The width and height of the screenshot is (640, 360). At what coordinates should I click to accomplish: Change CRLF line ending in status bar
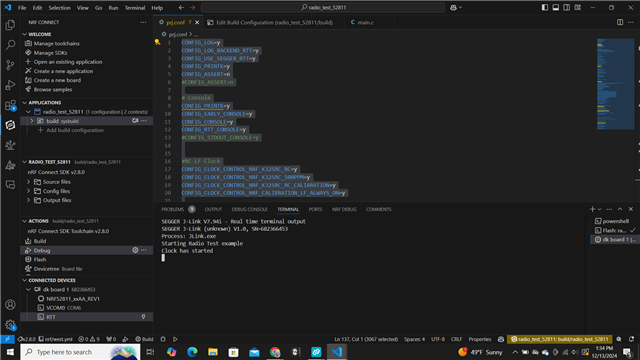[x=456, y=339]
